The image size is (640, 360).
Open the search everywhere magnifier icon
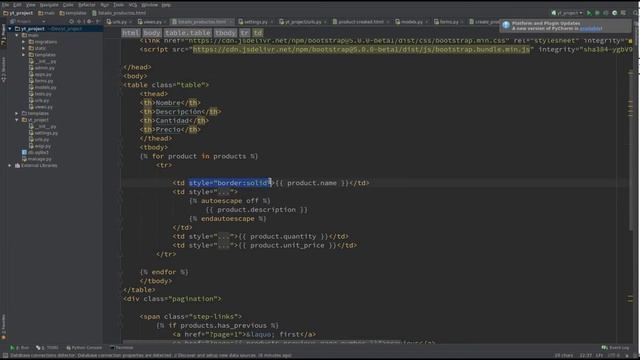click(x=636, y=13)
